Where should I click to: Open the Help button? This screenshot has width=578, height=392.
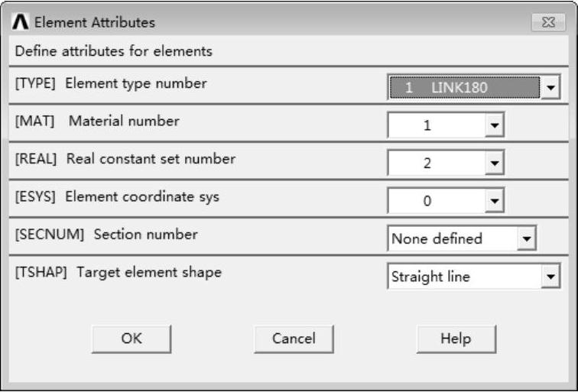click(x=456, y=339)
